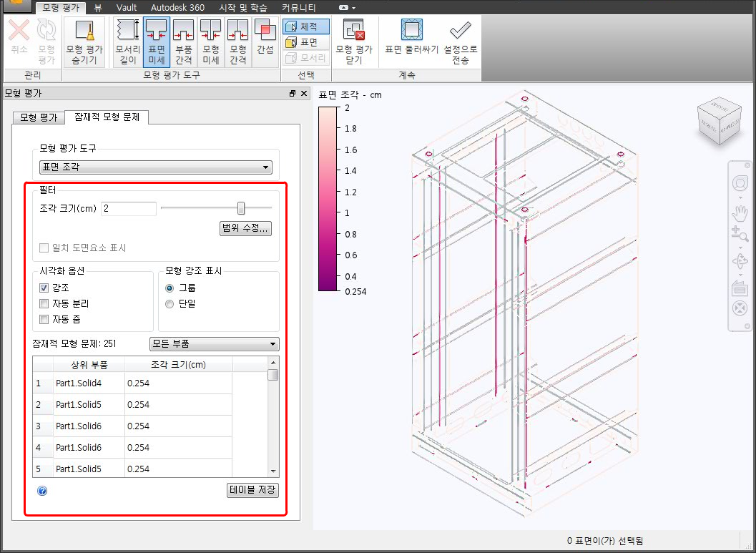Open the 시작 및 학습 tab

pos(243,8)
